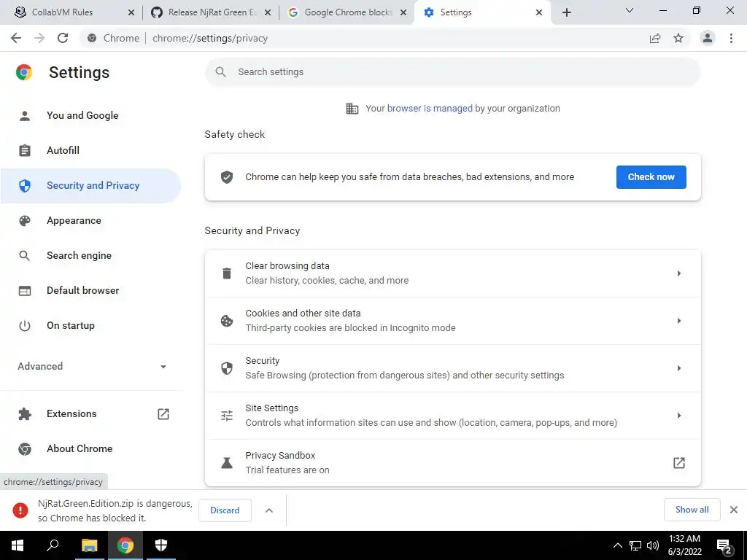Click Chrome icon in the taskbar
The height and width of the screenshot is (560, 747).
125,545
